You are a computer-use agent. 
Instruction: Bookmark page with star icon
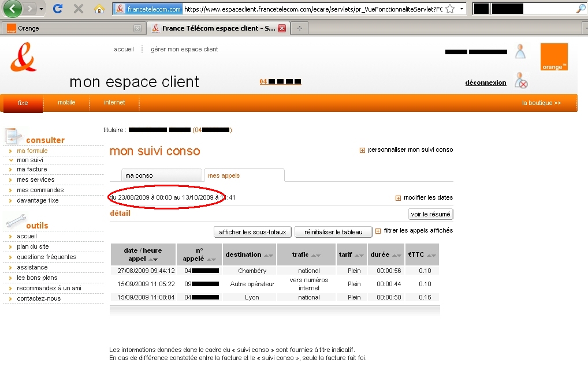pyautogui.click(x=450, y=9)
